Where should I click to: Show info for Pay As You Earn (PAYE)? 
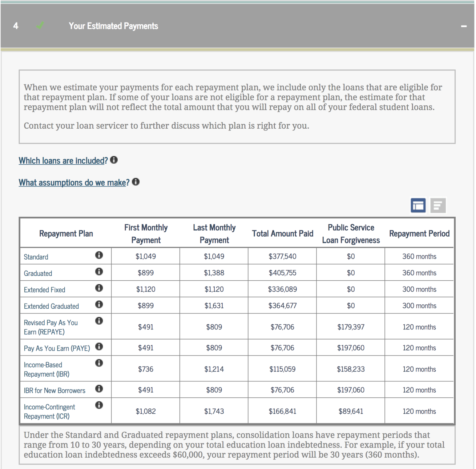tap(99, 346)
